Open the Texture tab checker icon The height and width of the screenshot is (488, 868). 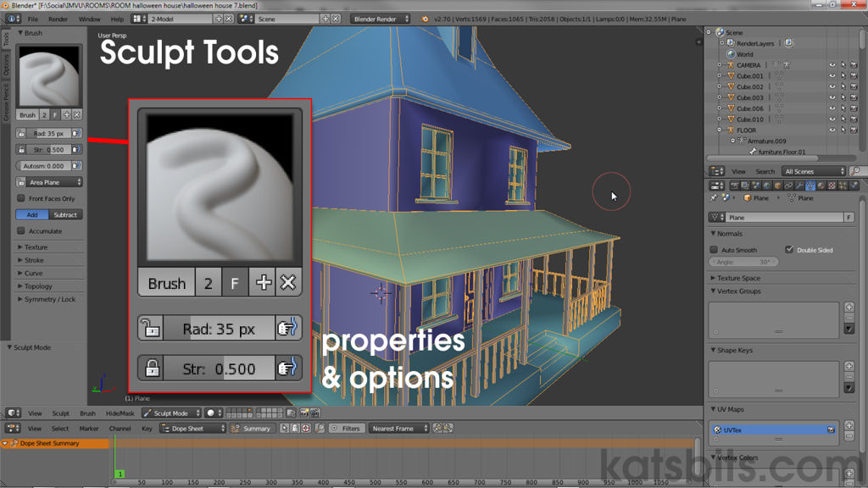coord(832,186)
